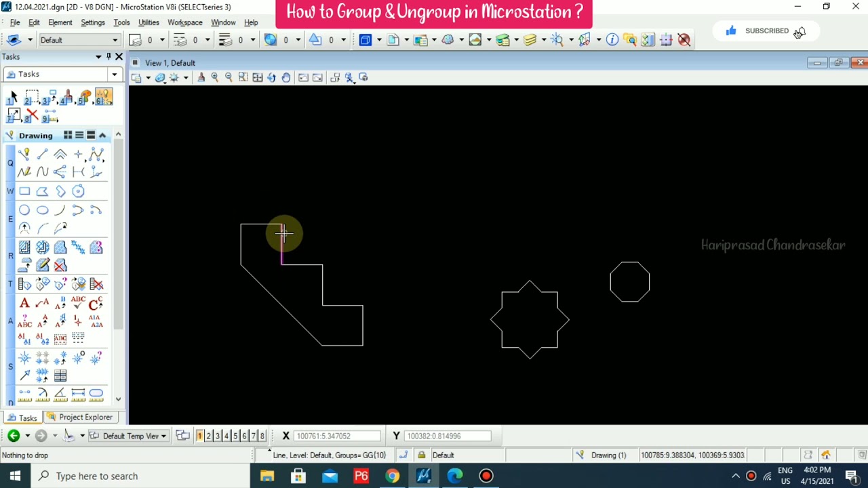
Task: Click Zoom Out in view toolbar
Action: pos(229,77)
